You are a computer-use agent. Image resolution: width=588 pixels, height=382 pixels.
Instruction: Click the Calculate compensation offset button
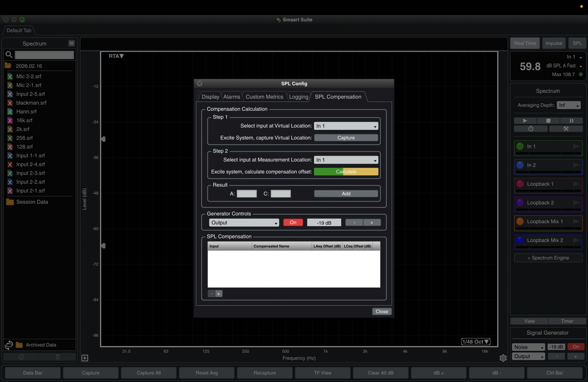[x=346, y=172]
